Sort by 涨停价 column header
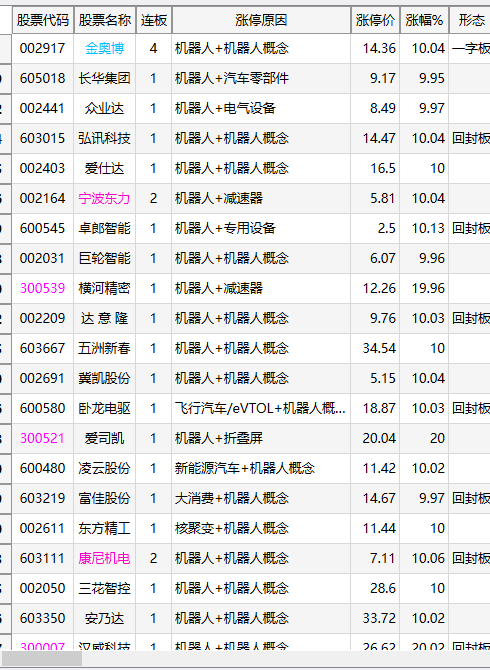The height and width of the screenshot is (670, 490). point(375,20)
